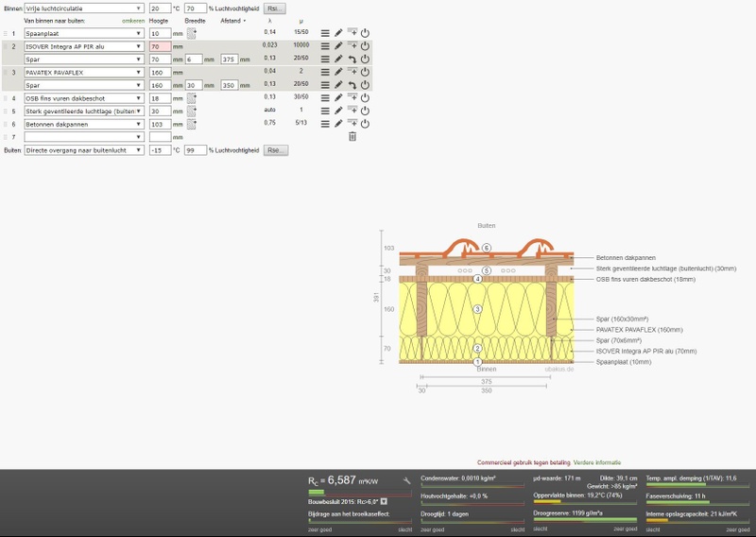
Task: Open hamburger menu for the 70 mm Spar row
Action: [x=325, y=59]
